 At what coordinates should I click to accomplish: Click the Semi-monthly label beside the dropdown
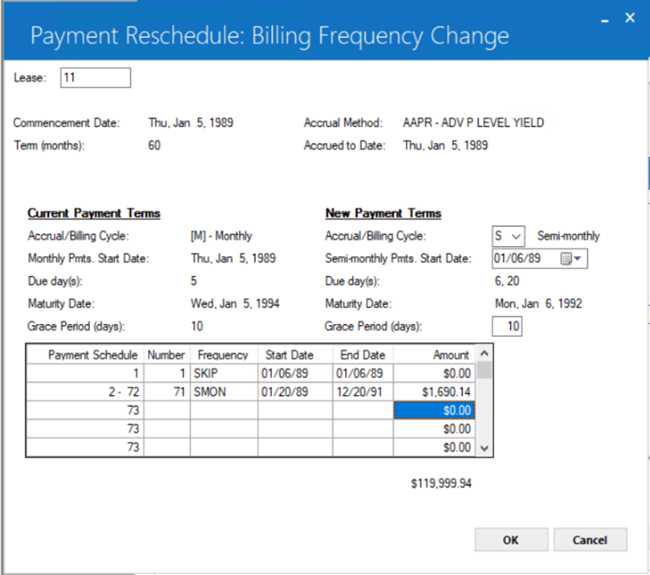pyautogui.click(x=568, y=236)
